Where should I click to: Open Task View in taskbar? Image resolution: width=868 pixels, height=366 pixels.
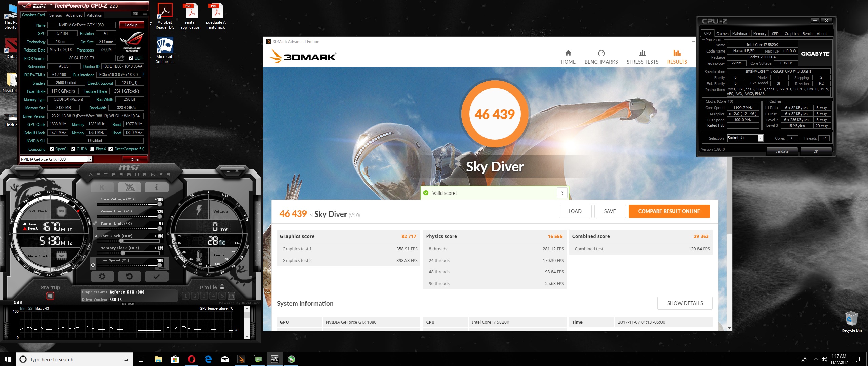click(141, 359)
